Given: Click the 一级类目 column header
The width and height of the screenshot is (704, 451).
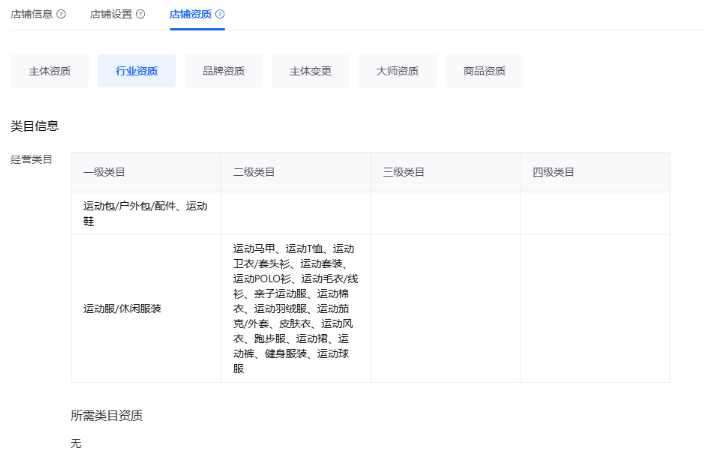Looking at the screenshot, I should (104, 172).
